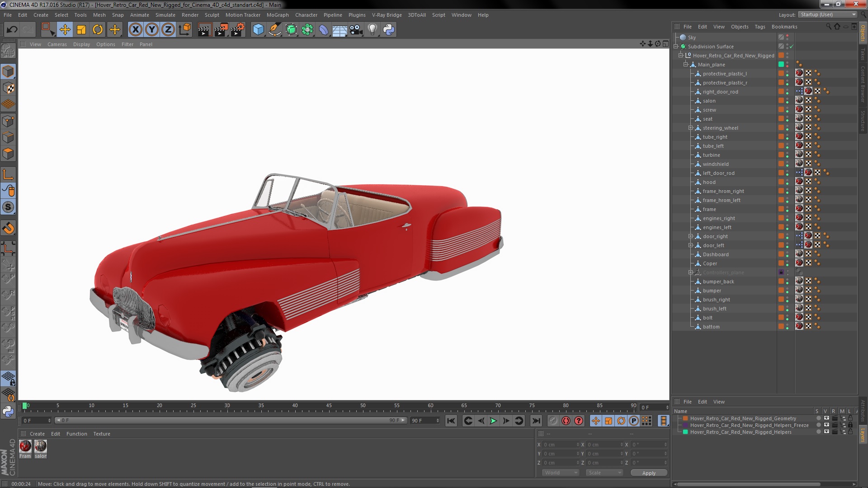Add a Cube primitive object
Screen dimensions: 868x488
point(258,30)
